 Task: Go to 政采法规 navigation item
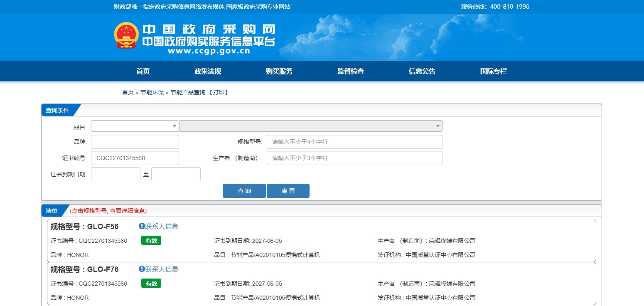pyautogui.click(x=207, y=71)
